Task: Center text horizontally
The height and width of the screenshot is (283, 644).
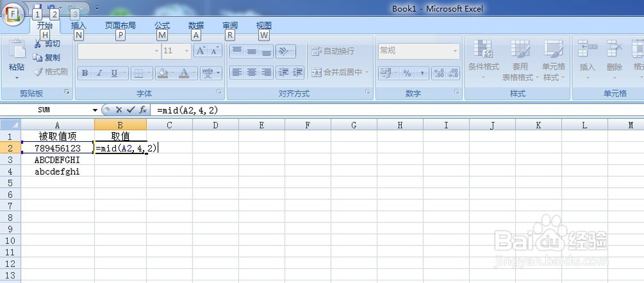Action: 251,72
